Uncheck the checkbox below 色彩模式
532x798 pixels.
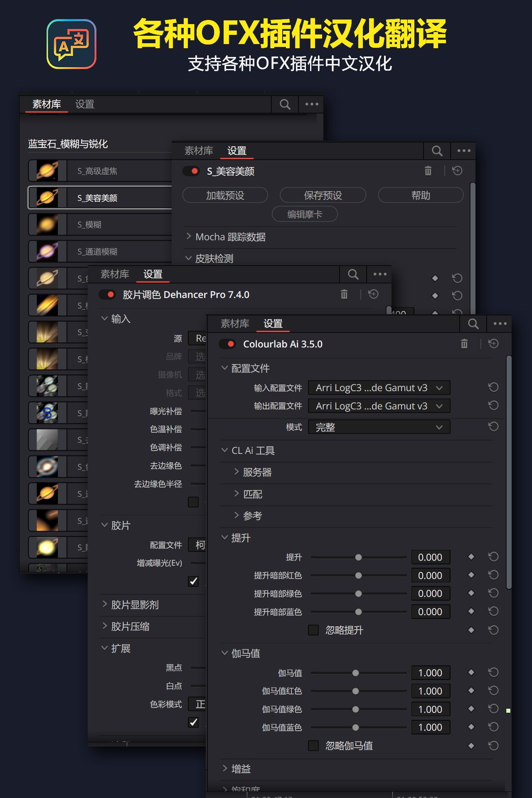(x=193, y=722)
